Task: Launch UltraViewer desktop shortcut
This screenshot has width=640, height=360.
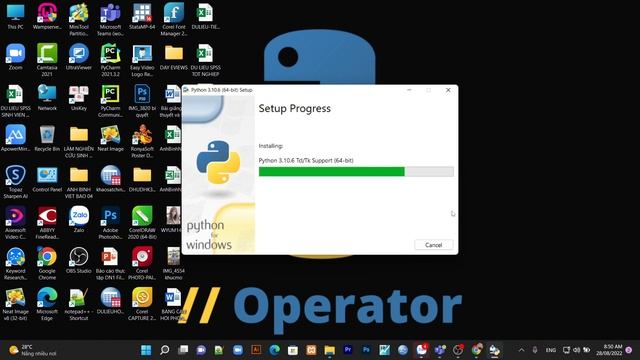Action: click(x=79, y=57)
